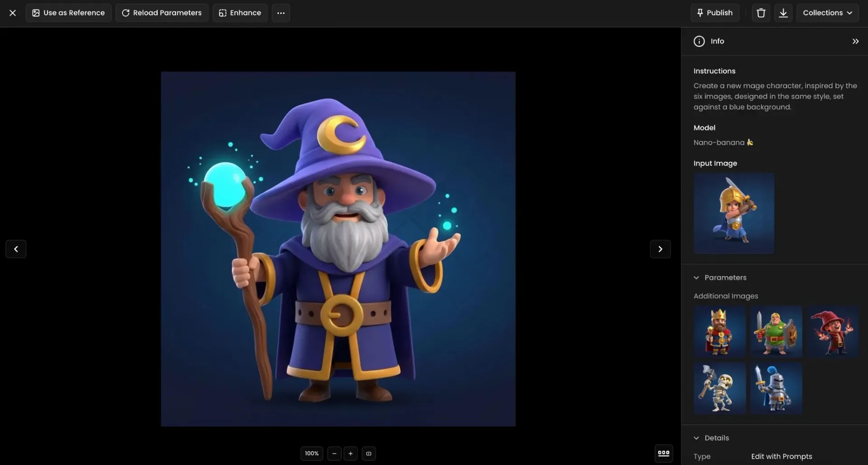
Task: Collapse the Info panel with the double-chevron
Action: [855, 41]
